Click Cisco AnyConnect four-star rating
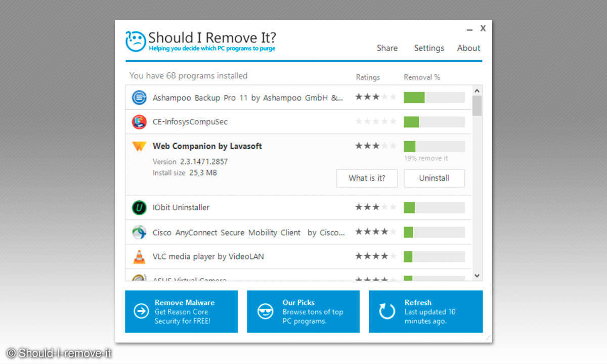Viewport: 607px width, 364px height. click(375, 232)
